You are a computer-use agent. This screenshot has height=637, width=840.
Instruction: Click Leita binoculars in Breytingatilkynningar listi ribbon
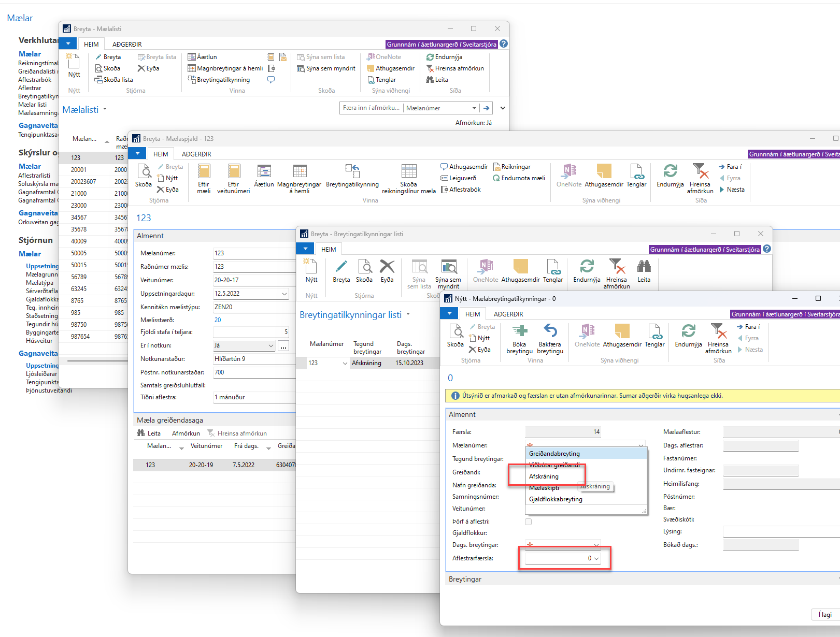point(644,267)
